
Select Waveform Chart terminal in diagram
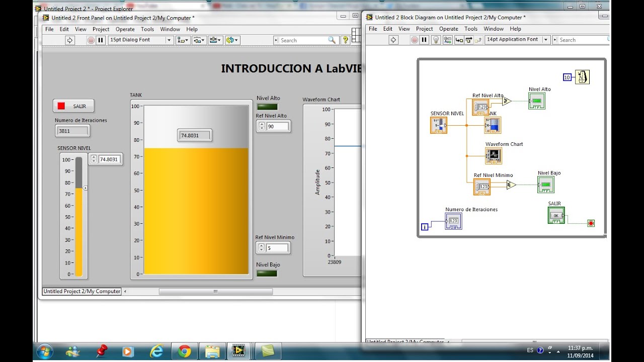point(494,156)
